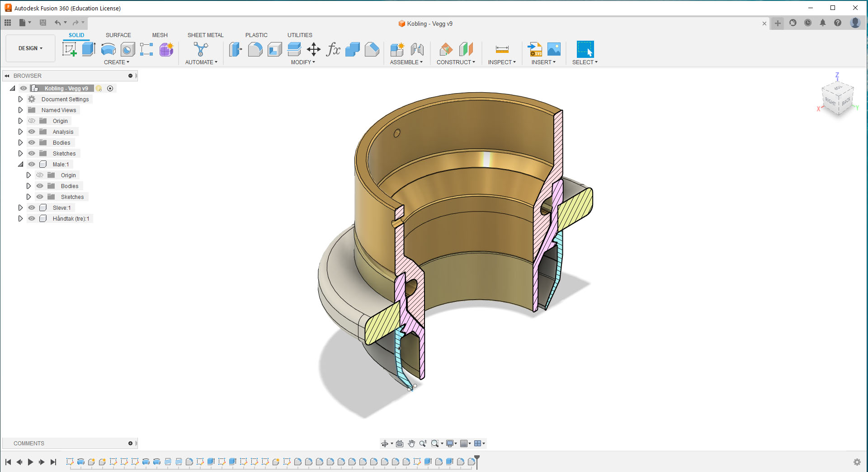Activate the root component radio button
This screenshot has width=868, height=472.
110,89
